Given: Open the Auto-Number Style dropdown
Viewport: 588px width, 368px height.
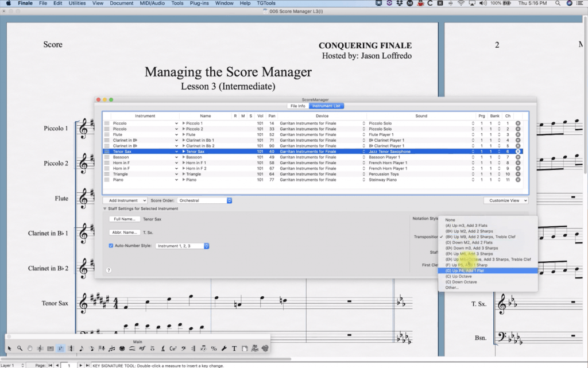Looking at the screenshot, I should pyautogui.click(x=182, y=246).
